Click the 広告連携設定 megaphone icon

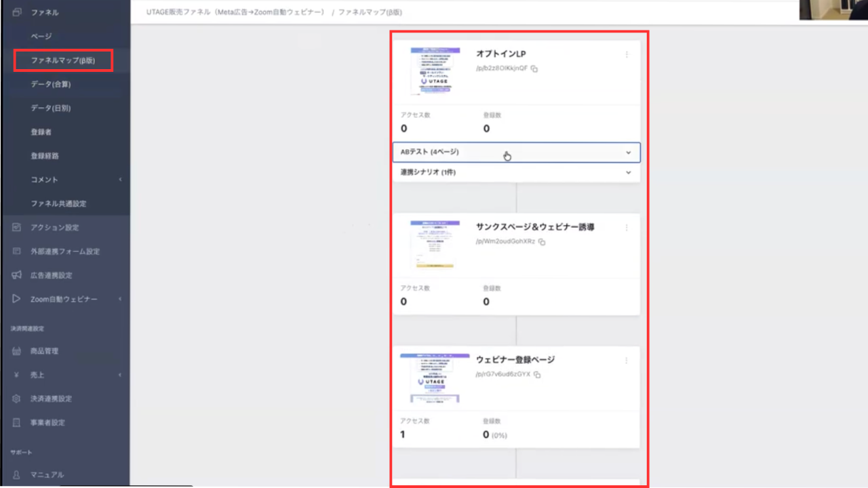[x=17, y=275]
